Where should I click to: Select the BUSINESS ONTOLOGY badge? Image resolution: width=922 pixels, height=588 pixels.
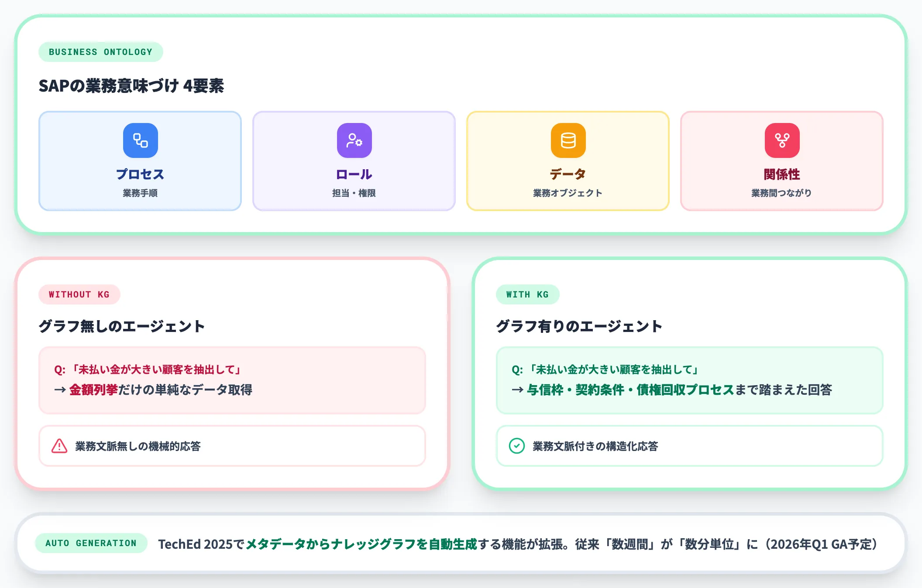[101, 52]
